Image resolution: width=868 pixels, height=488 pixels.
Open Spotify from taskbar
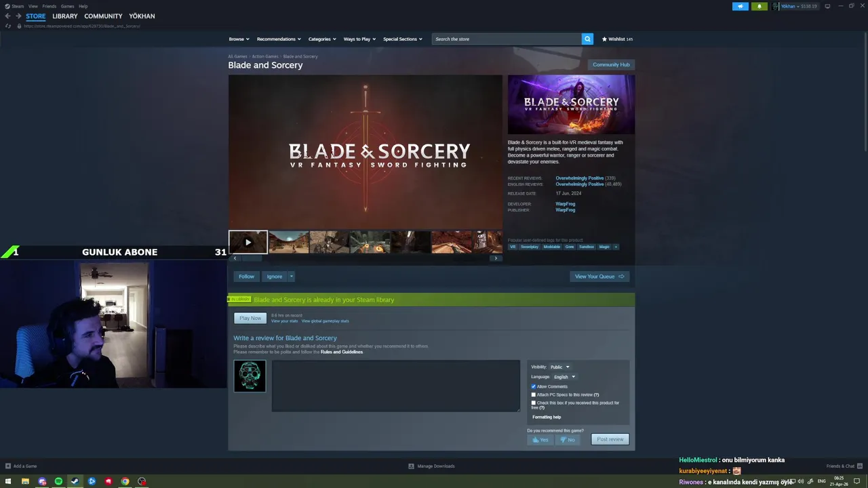pos(58,481)
